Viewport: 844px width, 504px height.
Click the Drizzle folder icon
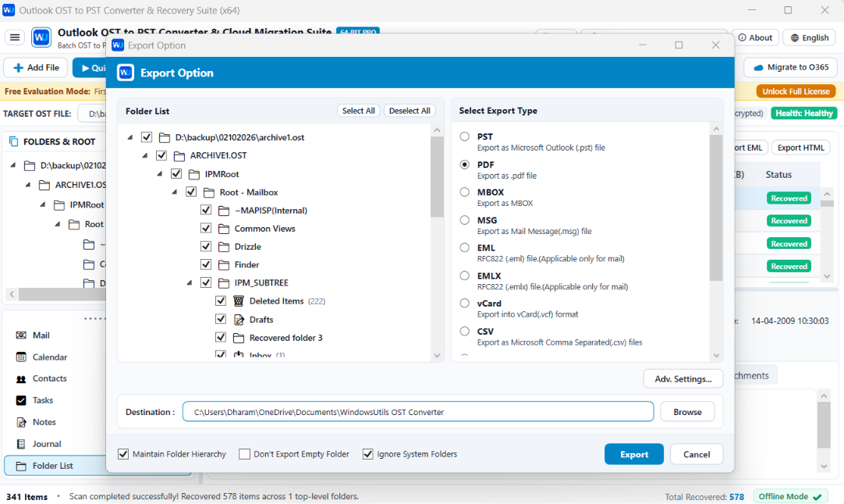(224, 247)
